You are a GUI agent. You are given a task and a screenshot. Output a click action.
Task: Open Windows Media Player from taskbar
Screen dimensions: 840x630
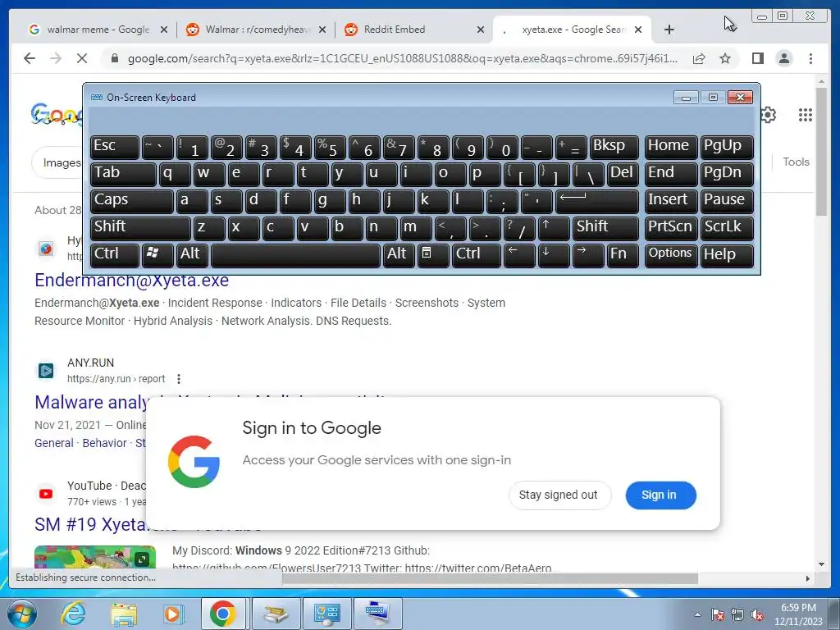click(x=173, y=614)
